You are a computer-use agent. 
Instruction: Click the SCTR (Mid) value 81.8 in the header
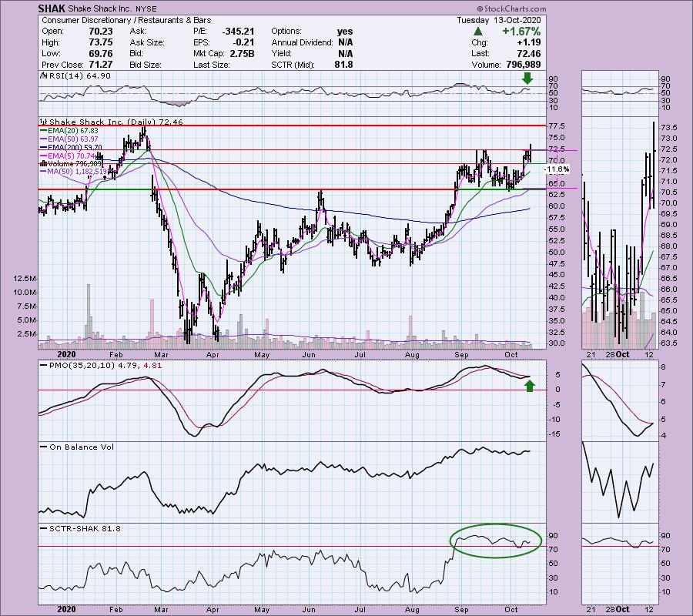click(x=344, y=65)
